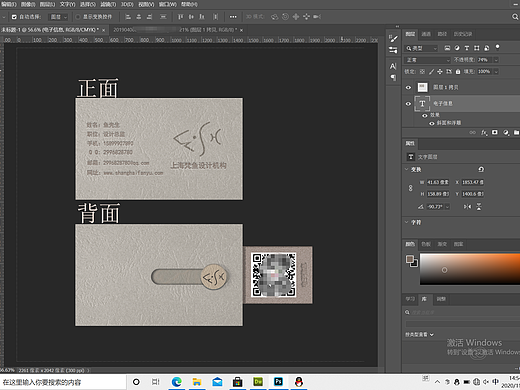Image resolution: width=520 pixels, height=390 pixels.
Task: Open the brush settings panel icon
Action: point(393,39)
